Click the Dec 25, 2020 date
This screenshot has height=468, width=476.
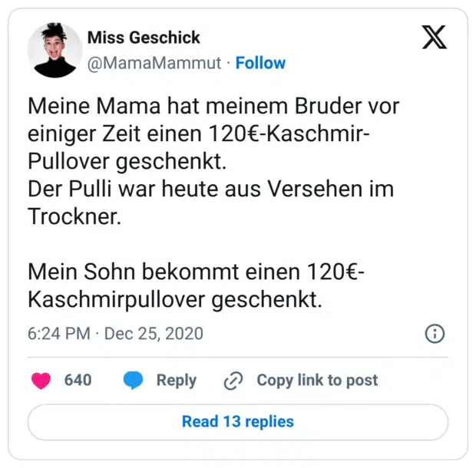(x=154, y=334)
